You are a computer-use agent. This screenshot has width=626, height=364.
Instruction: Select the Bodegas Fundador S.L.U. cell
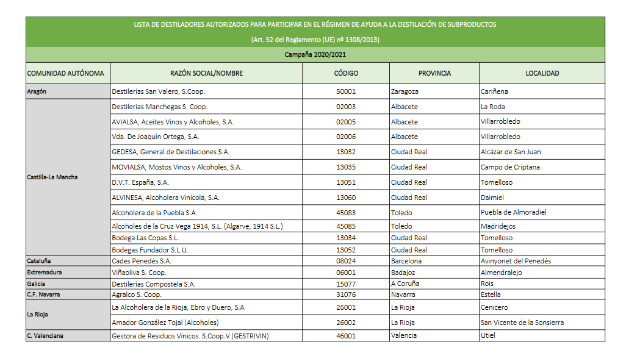(206, 250)
